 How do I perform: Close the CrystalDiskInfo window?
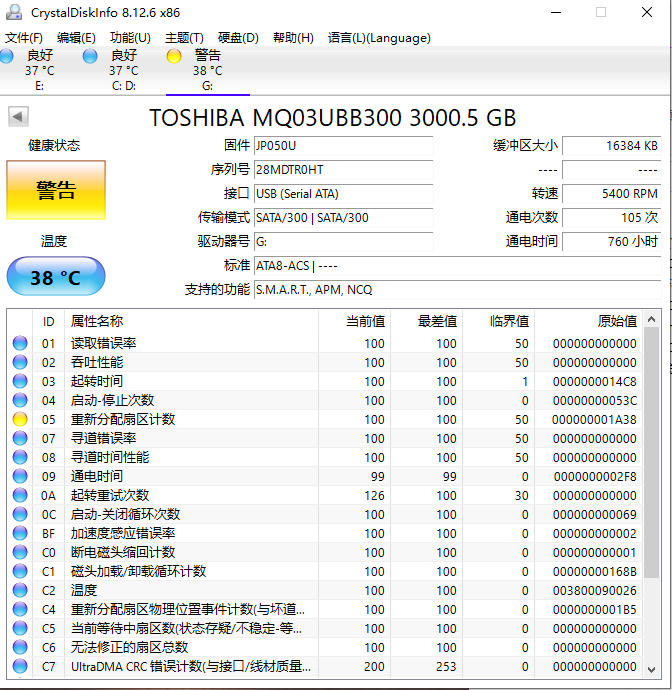pyautogui.click(x=647, y=12)
